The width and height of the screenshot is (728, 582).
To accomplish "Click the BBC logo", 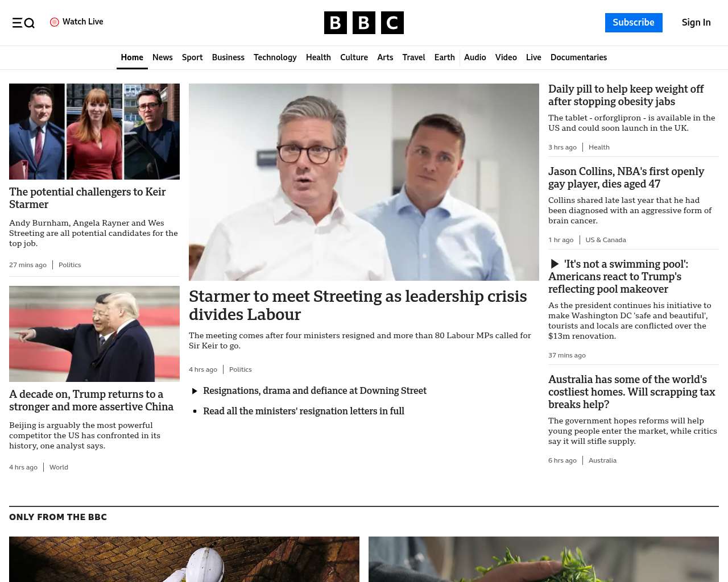I will (364, 23).
